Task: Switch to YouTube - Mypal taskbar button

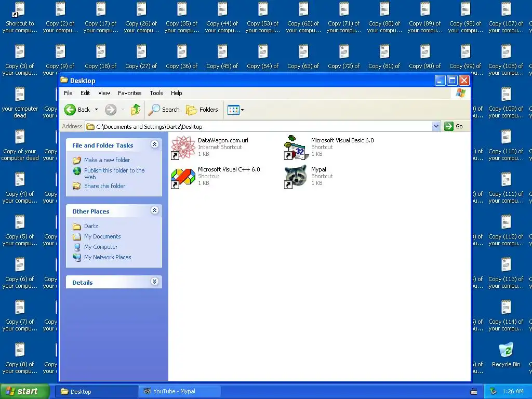Action: pos(179,392)
